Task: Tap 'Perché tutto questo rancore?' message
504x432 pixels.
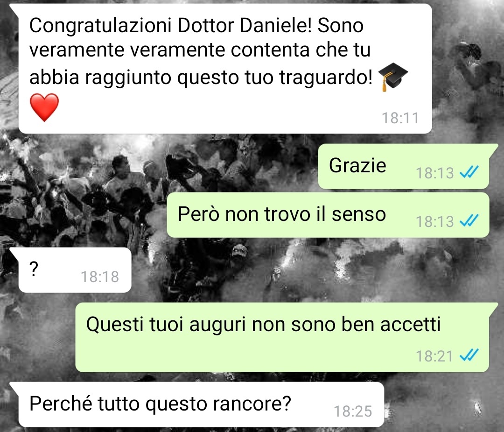Action: click(201, 404)
